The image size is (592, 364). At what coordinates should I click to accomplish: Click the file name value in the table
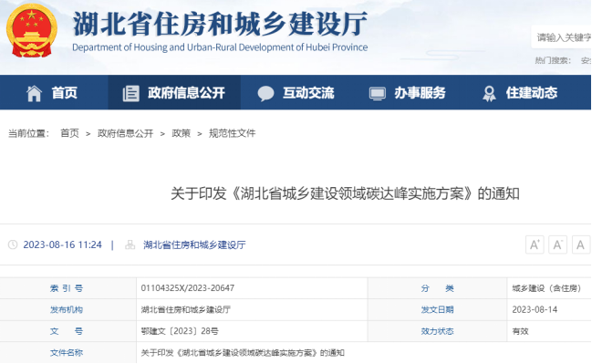(243, 353)
